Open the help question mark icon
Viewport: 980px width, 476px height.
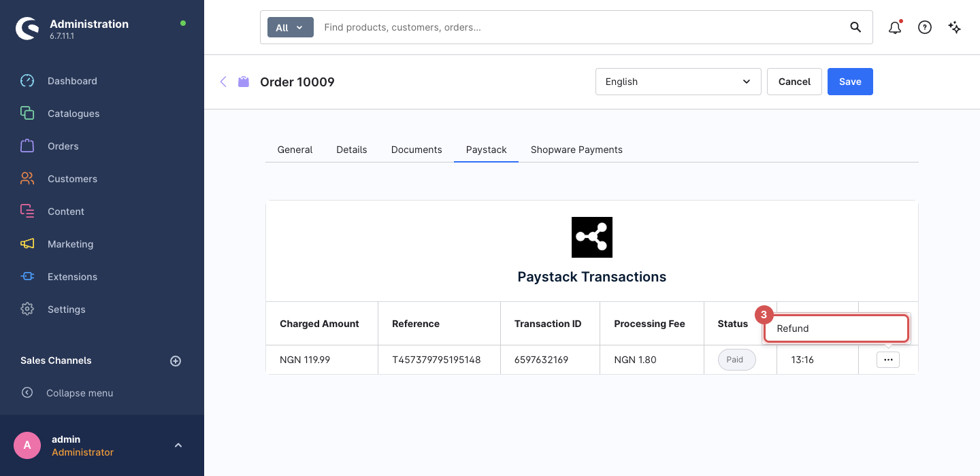click(x=925, y=28)
